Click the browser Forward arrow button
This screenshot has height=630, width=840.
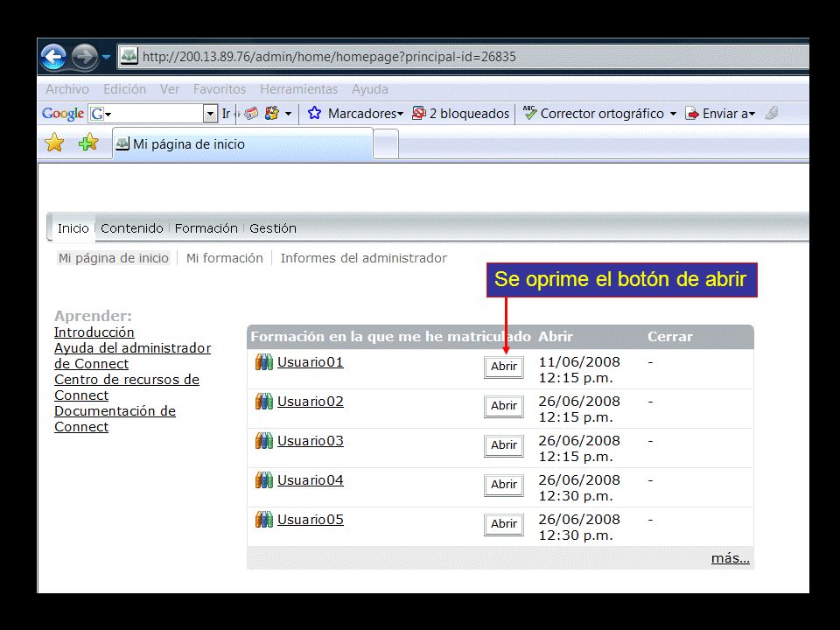pyautogui.click(x=85, y=56)
